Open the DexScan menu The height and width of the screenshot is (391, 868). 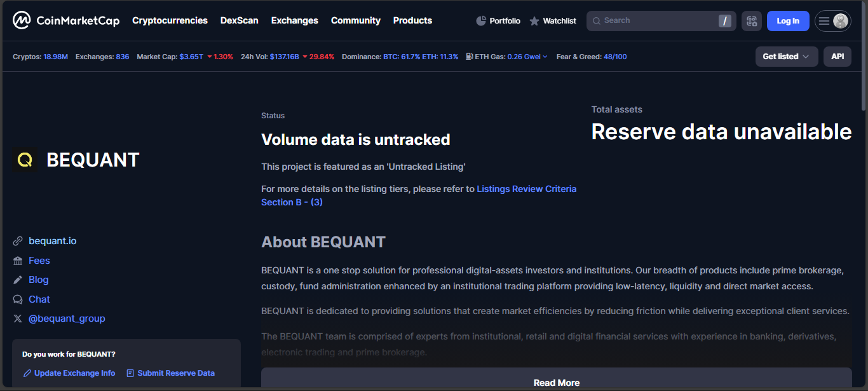[x=240, y=20]
